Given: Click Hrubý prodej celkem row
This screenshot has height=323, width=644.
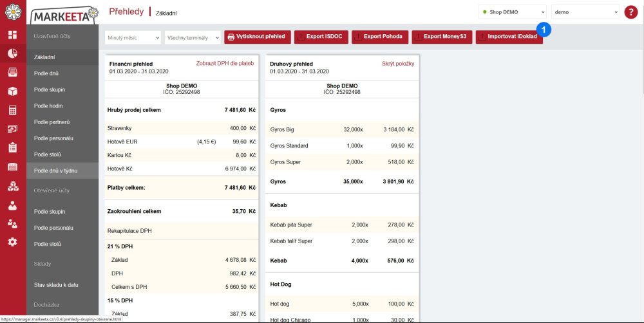Looking at the screenshot, I should coord(182,110).
